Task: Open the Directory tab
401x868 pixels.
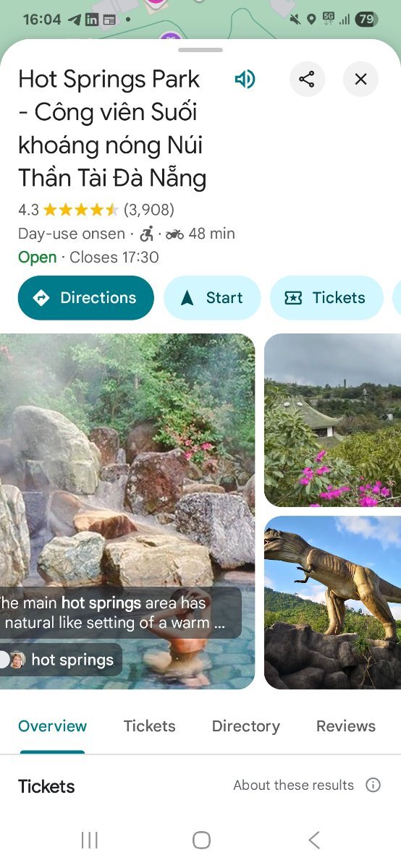Action: pos(245,726)
